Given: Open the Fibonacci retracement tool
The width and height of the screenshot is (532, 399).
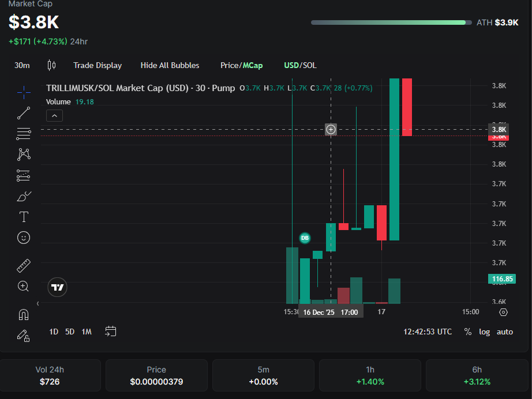Looking at the screenshot, I should tap(24, 134).
